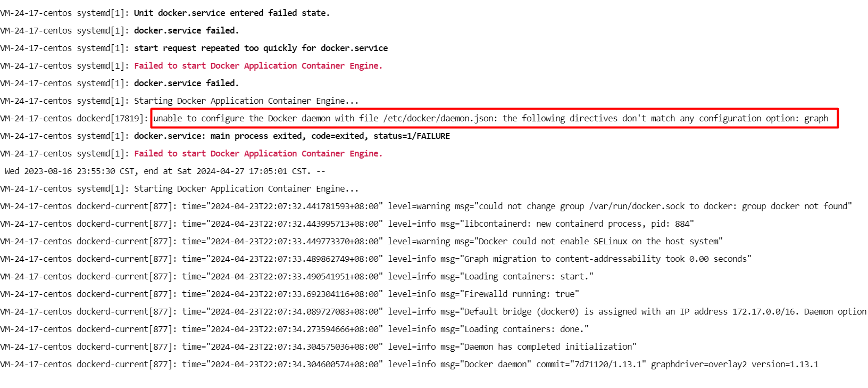868x388 pixels.
Task: Select 'libcontainerd: new containerd process, pid: 884' line
Action: [347, 224]
